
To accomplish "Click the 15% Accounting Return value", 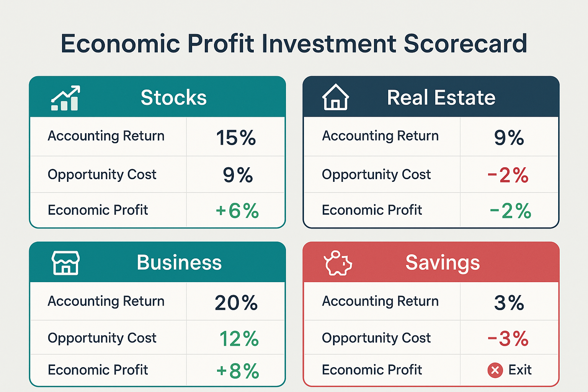I will click(236, 138).
